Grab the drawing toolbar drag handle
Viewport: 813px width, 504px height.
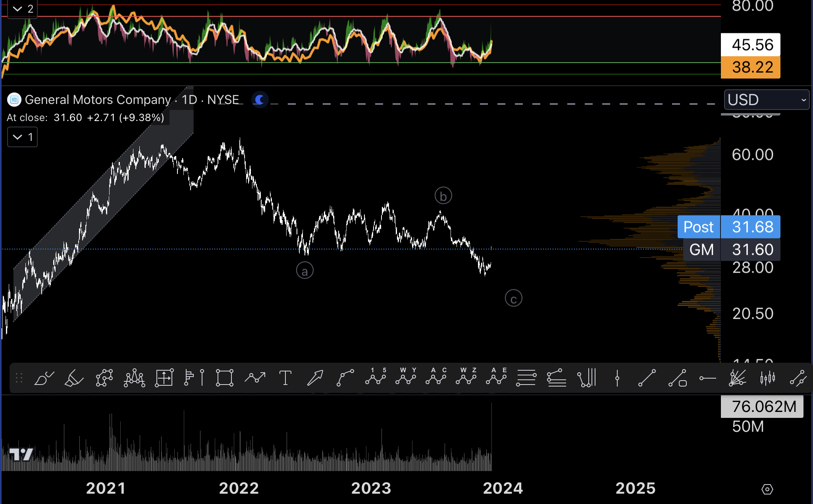(x=19, y=378)
